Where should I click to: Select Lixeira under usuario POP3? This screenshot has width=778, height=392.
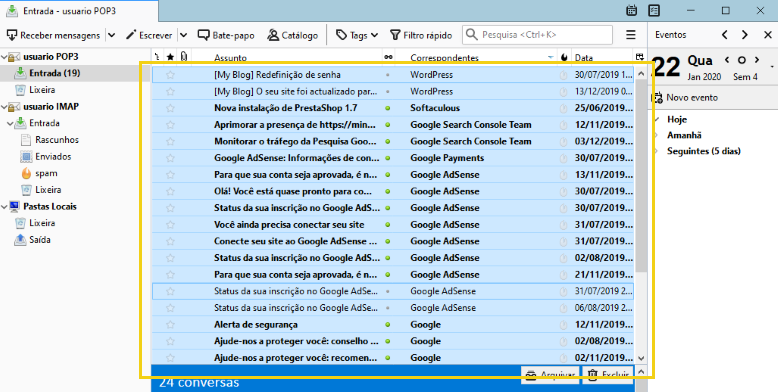[x=42, y=90]
